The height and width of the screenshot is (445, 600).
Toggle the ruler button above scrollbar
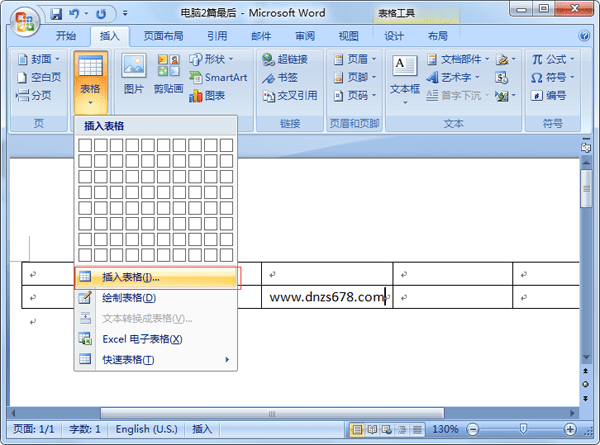point(586,147)
